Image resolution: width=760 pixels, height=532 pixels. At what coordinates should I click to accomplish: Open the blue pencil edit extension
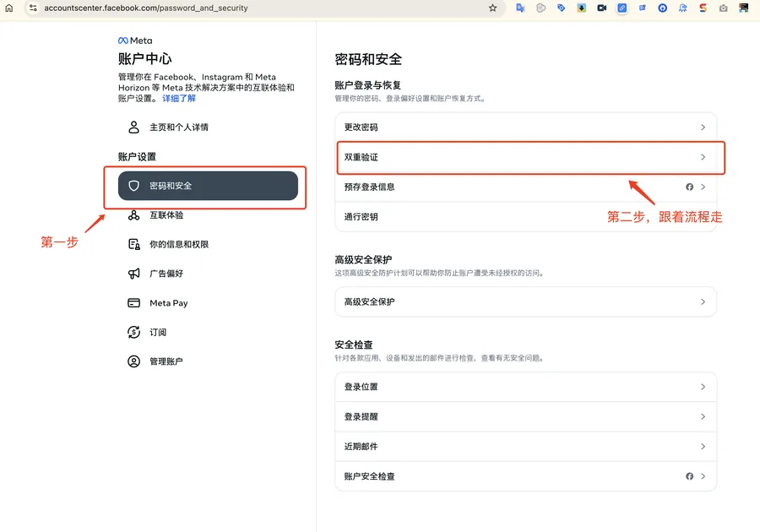pos(622,8)
